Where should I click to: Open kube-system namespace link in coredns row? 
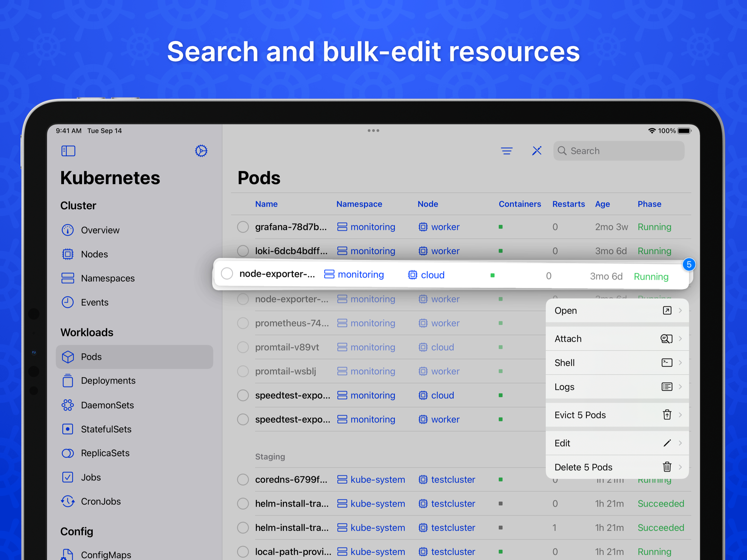(x=371, y=480)
